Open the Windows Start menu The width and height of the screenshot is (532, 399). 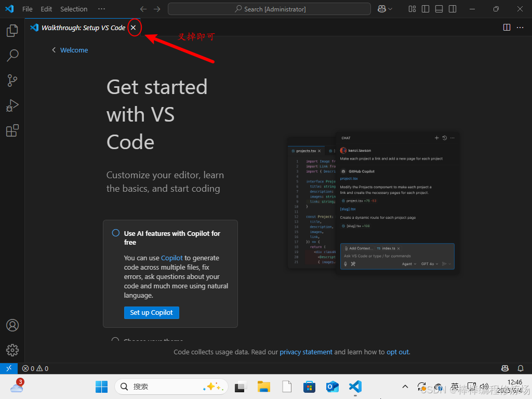(101, 387)
